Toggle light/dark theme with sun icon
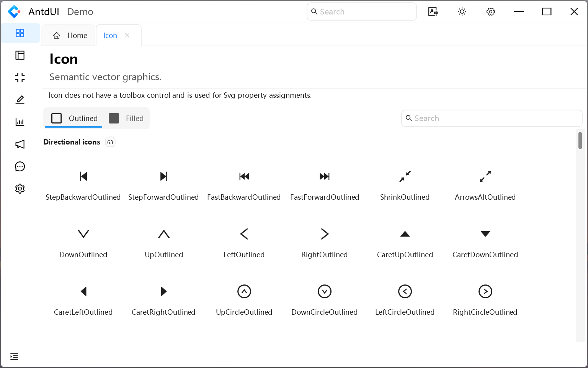 click(x=462, y=12)
